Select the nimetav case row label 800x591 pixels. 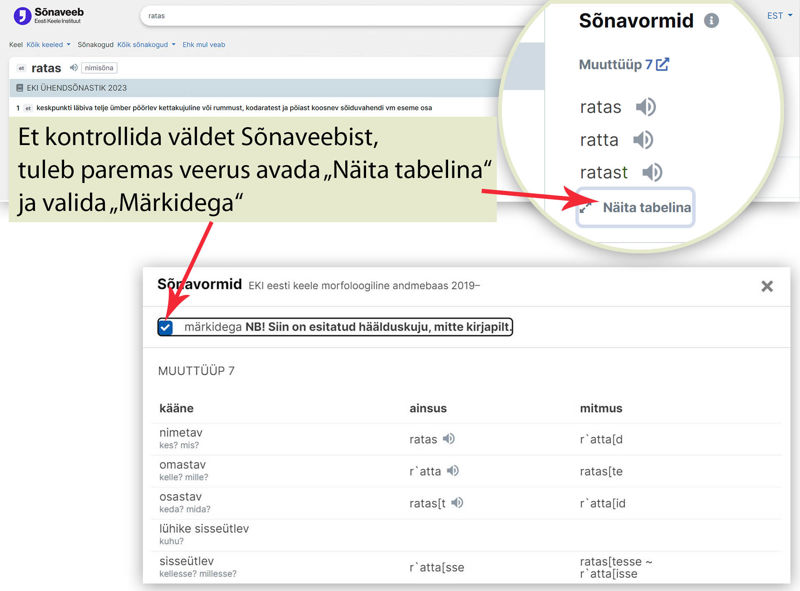[181, 433]
